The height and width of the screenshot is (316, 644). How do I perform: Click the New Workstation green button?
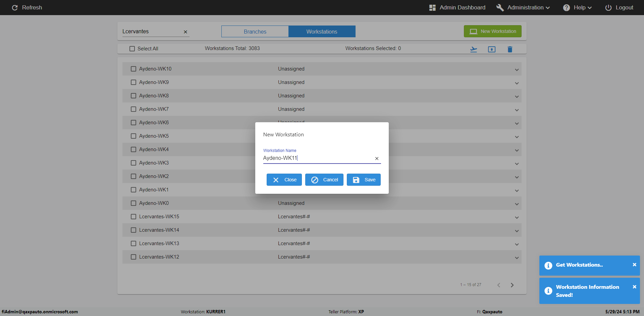click(492, 31)
